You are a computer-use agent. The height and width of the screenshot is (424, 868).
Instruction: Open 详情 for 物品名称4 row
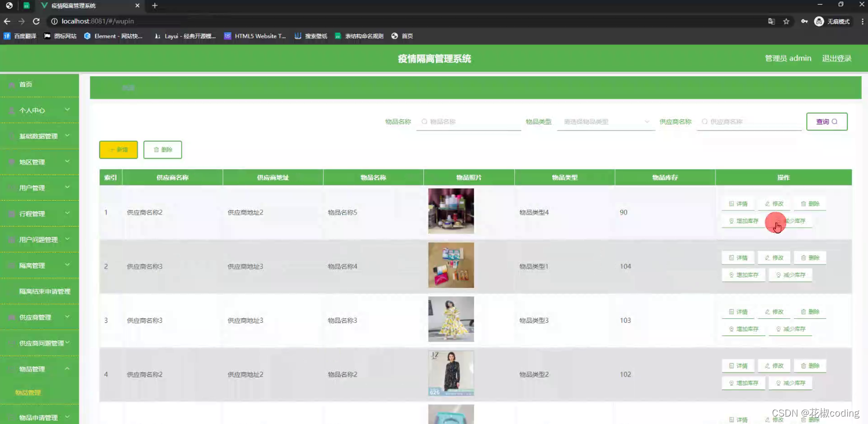point(738,257)
